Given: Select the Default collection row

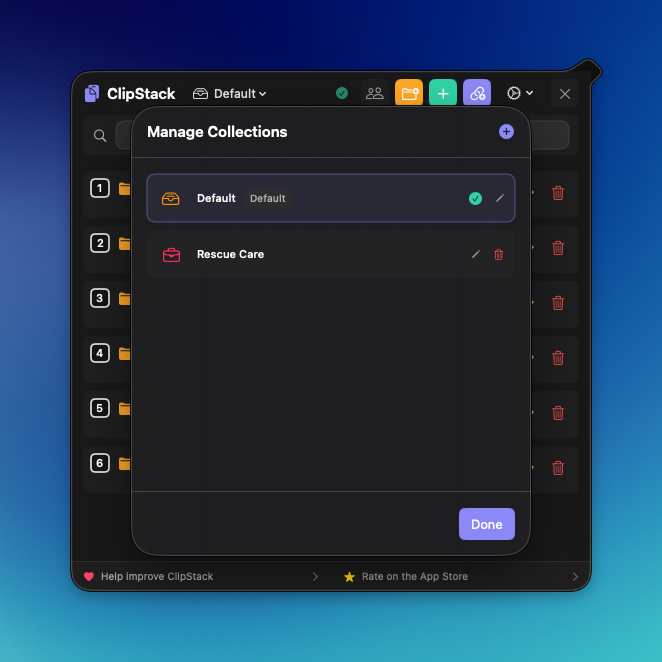Looking at the screenshot, I should pos(331,198).
